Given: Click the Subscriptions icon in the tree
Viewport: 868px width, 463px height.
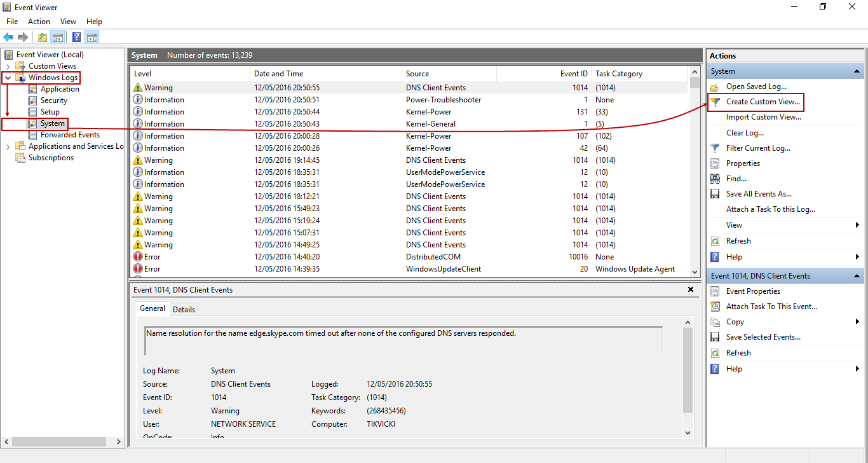Looking at the screenshot, I should (x=21, y=158).
